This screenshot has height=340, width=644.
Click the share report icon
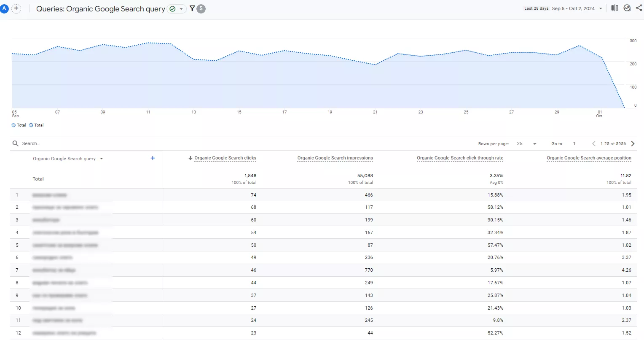coord(639,8)
